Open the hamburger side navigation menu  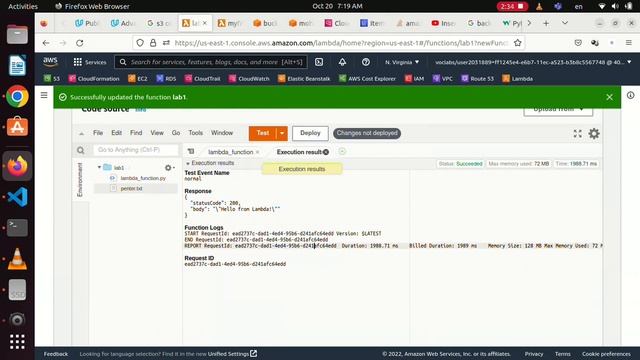point(44,95)
